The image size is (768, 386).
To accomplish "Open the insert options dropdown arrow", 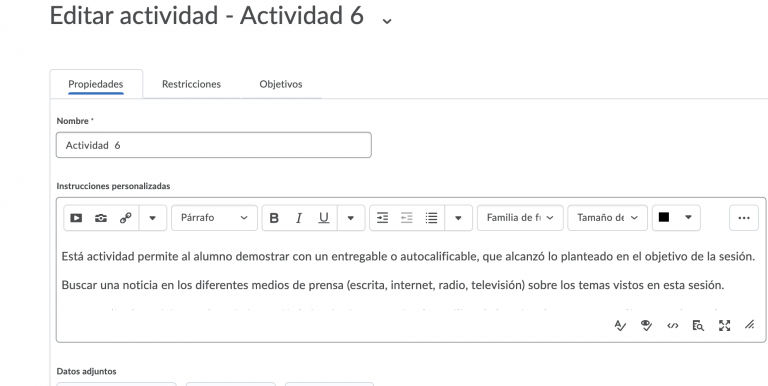I will pyautogui.click(x=152, y=218).
